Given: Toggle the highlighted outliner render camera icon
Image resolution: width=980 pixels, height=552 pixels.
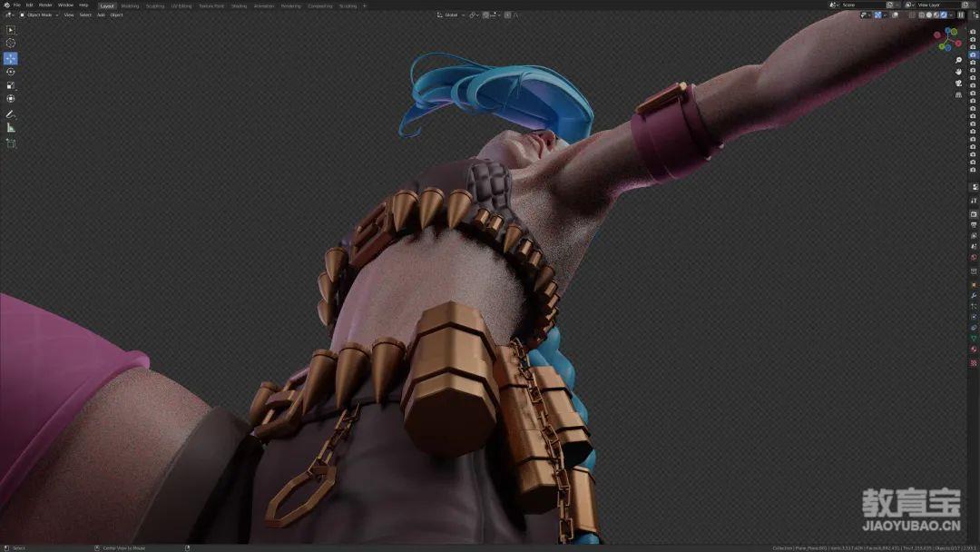Looking at the screenshot, I should coord(973,55).
